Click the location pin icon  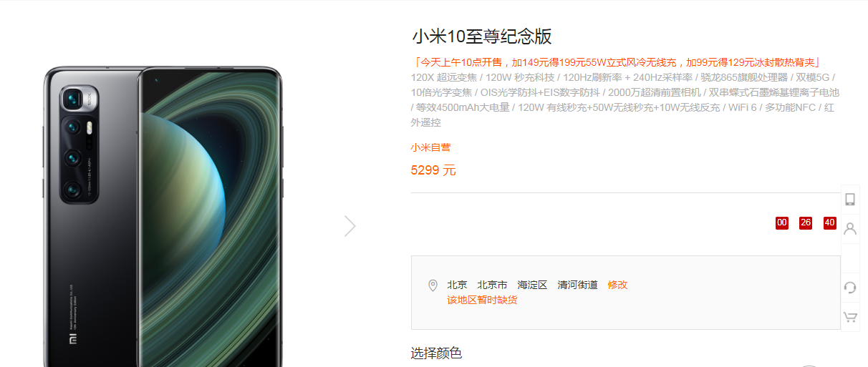(x=433, y=285)
